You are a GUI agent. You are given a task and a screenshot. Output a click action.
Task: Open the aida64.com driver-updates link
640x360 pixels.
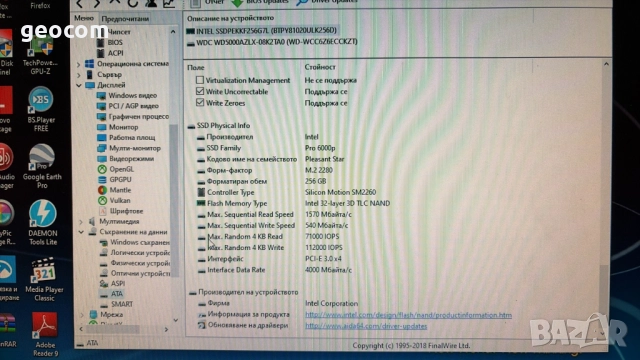pos(366,326)
